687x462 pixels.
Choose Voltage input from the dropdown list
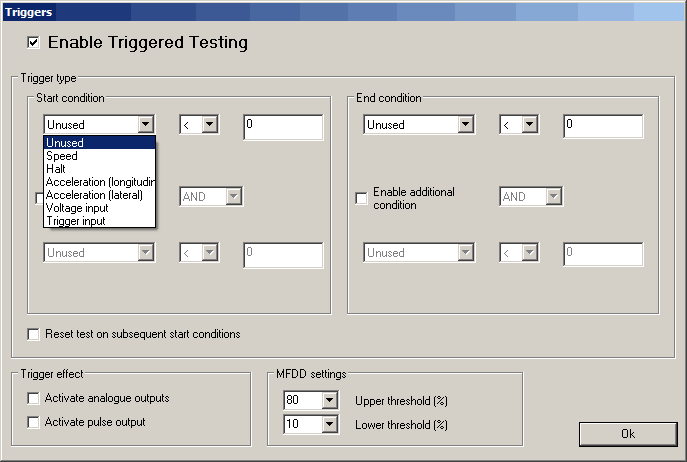pyautogui.click(x=77, y=208)
